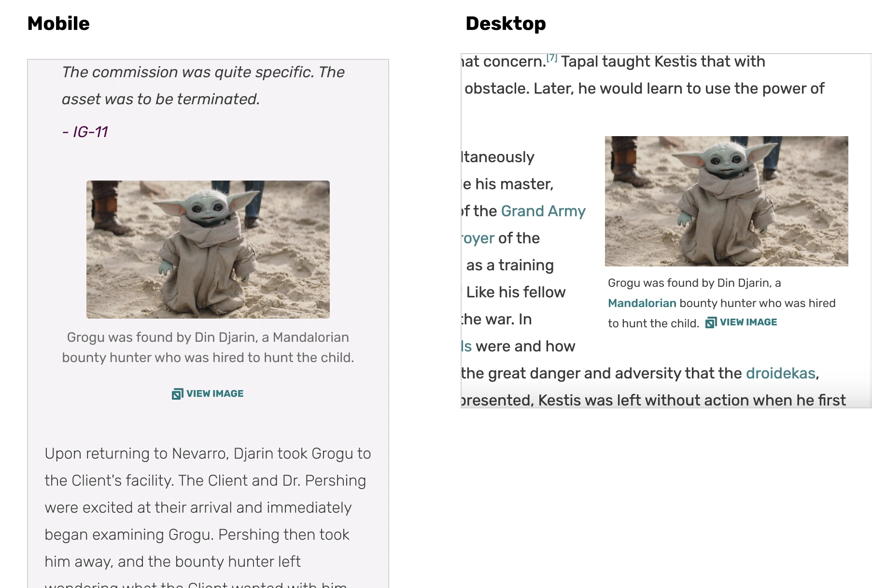Viewport: 872px width, 588px height.
Task: Click text 'began examining Grogu. Pershing then took'
Action: 197,534
